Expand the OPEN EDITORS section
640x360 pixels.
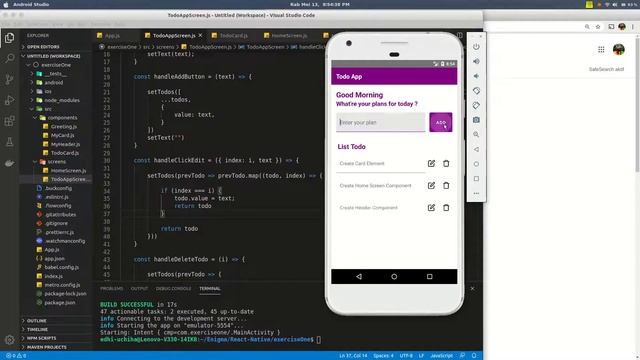coord(42,47)
